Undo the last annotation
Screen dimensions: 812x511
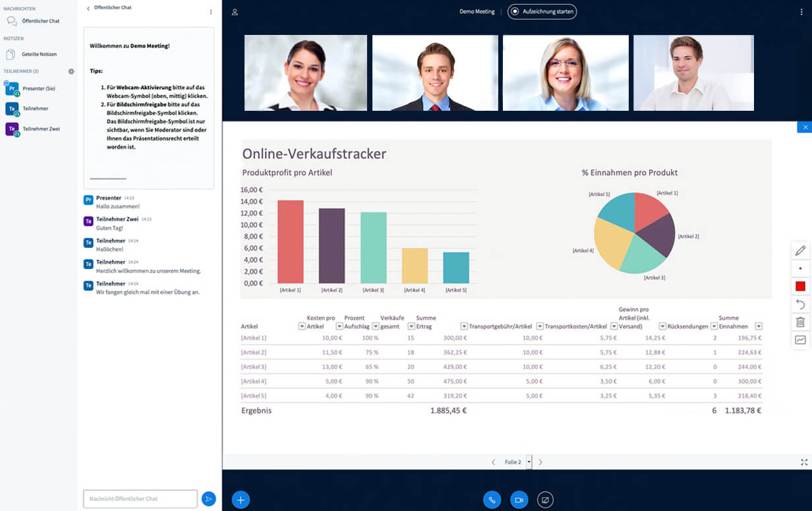tap(800, 304)
